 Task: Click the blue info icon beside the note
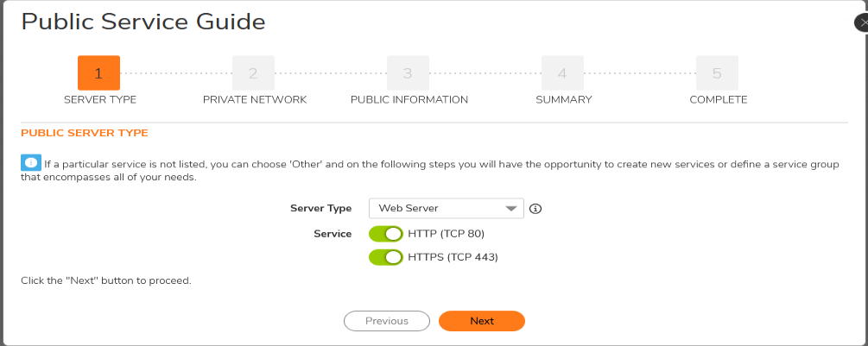31,163
